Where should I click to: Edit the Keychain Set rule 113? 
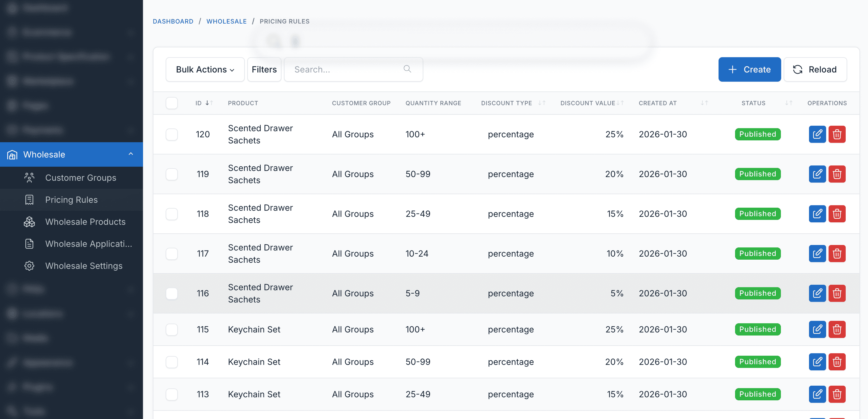tap(817, 394)
